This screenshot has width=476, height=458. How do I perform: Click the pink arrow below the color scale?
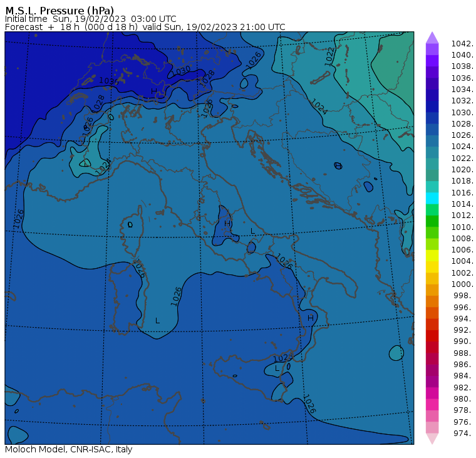click(x=432, y=439)
